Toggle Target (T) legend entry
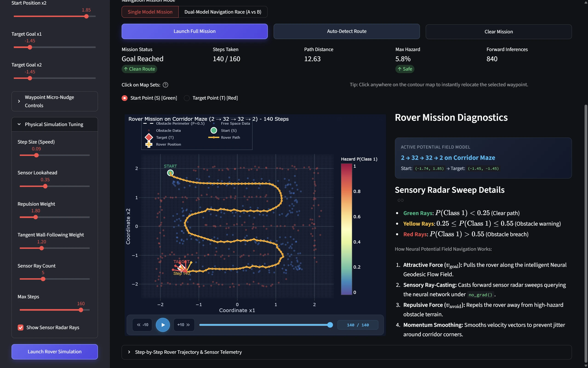This screenshot has height=368, width=588. (x=159, y=137)
